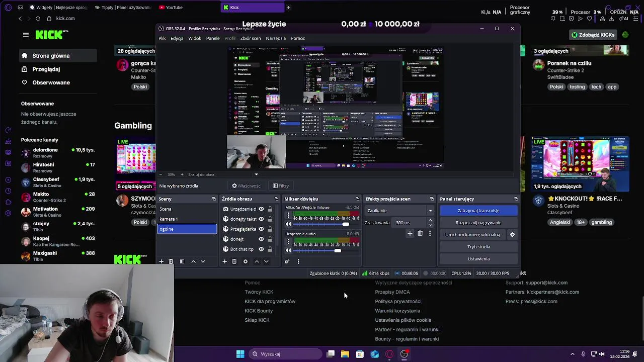The height and width of the screenshot is (362, 644).
Task: Open options dots for Mikrofon/Wejście liniowe channel
Action: tap(288, 215)
